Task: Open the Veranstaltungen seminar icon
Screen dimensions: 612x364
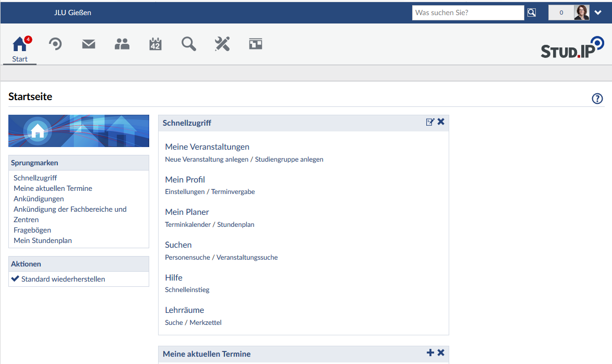Action: [x=55, y=44]
